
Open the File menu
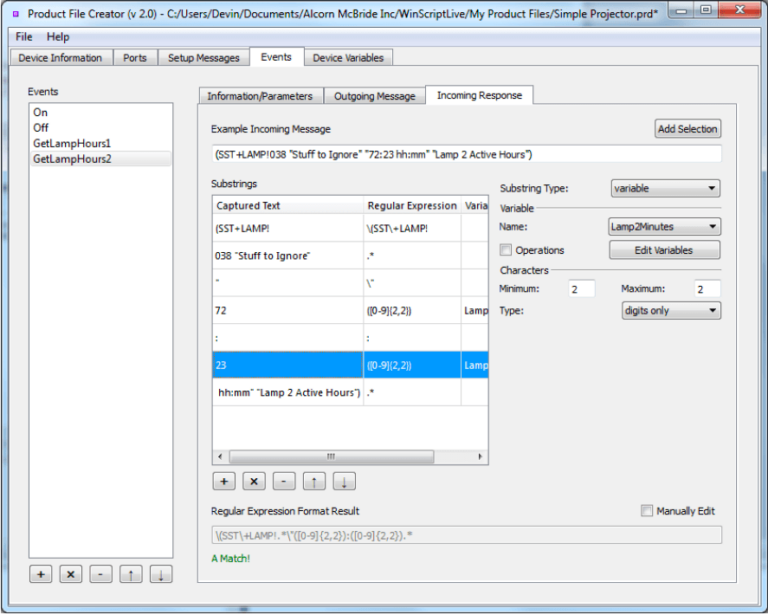24,37
